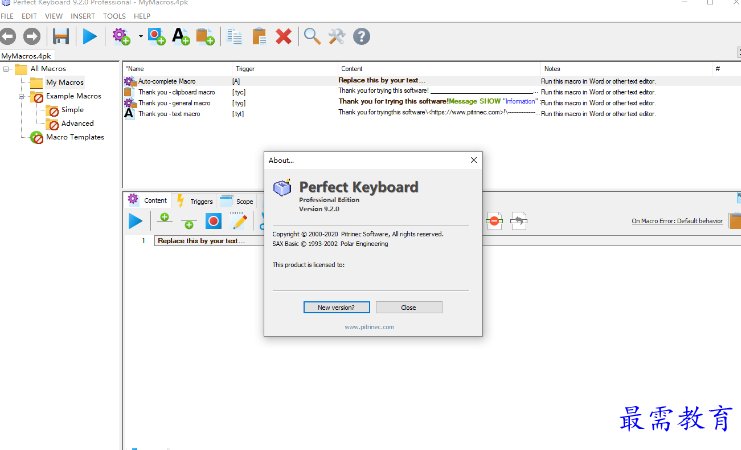Open the FILE menu
The image size is (741, 450).
tap(7, 16)
